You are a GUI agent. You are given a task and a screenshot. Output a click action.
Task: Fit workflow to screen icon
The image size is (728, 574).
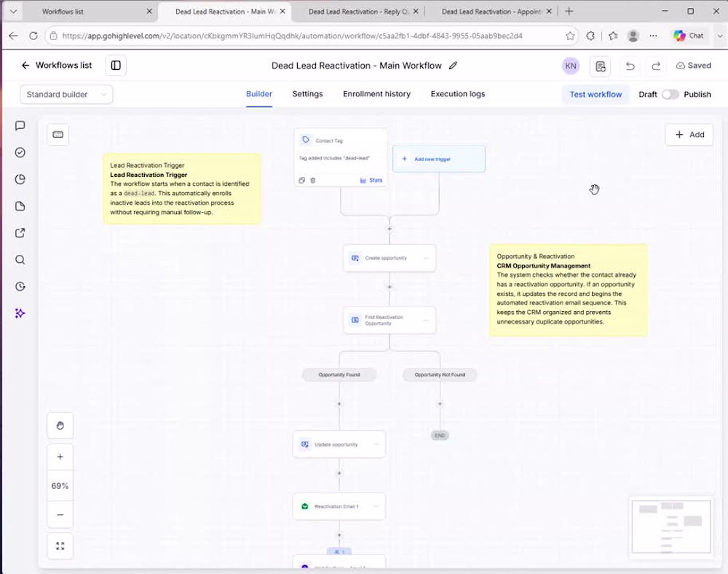(60, 546)
